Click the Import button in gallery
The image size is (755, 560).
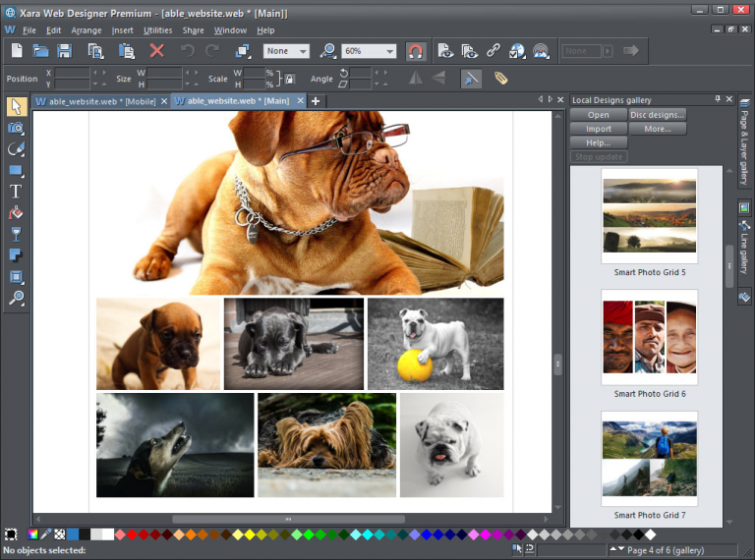point(599,129)
